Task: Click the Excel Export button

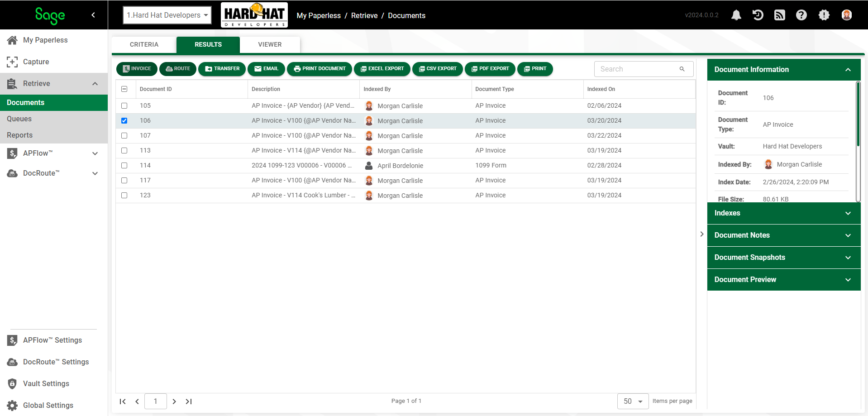Action: click(382, 69)
